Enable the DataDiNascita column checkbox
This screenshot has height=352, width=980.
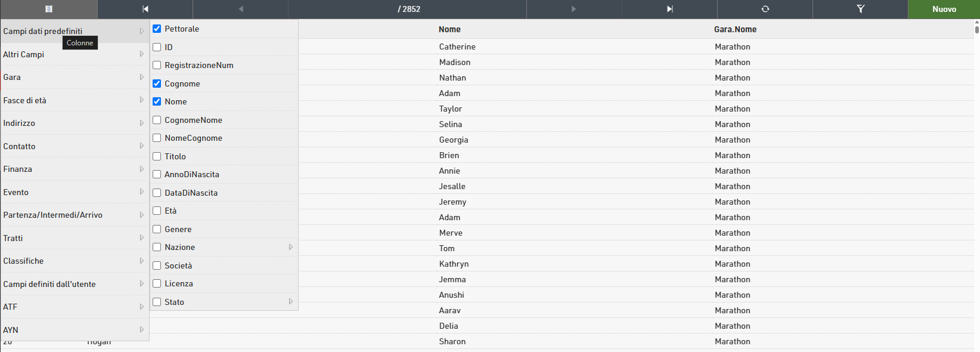[x=157, y=193]
